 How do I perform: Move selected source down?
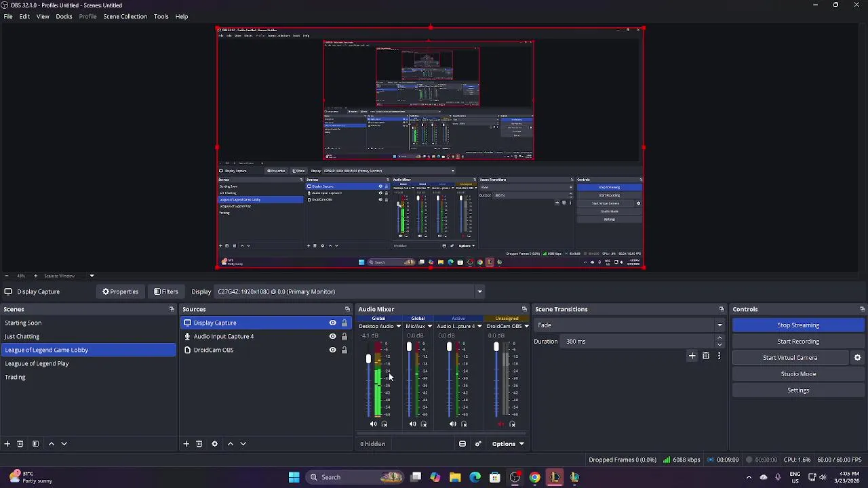[243, 444]
